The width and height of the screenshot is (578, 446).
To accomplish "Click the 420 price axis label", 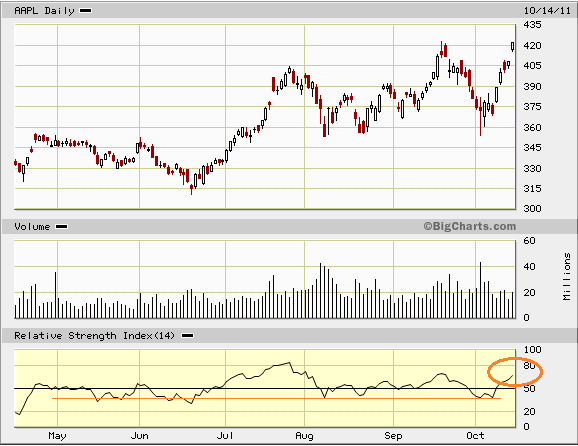I will coord(532,46).
